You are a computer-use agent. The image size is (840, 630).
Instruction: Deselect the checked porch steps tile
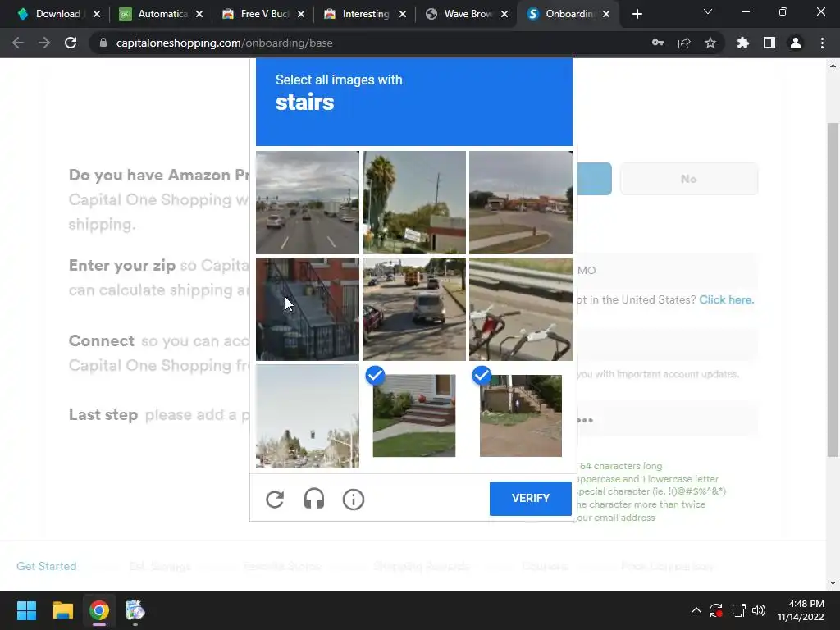(x=414, y=416)
